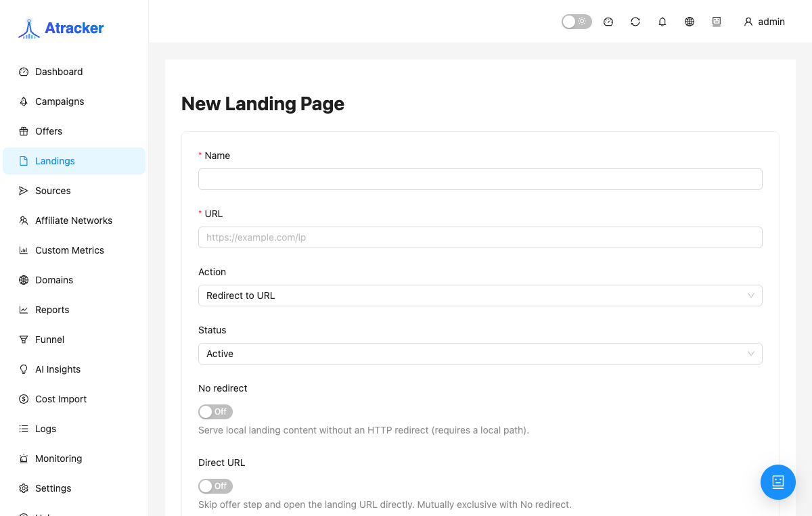
Task: Select Landings menu item
Action: click(74, 161)
